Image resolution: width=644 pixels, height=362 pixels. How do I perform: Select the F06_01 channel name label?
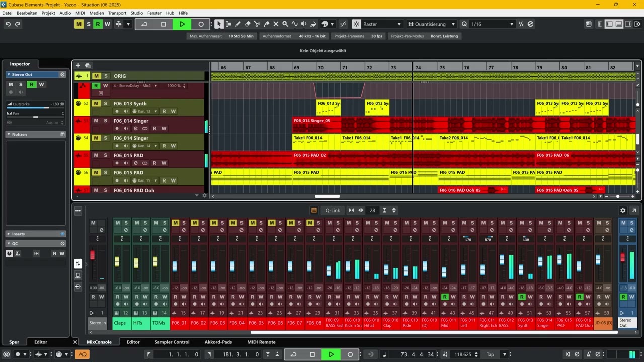click(x=179, y=323)
